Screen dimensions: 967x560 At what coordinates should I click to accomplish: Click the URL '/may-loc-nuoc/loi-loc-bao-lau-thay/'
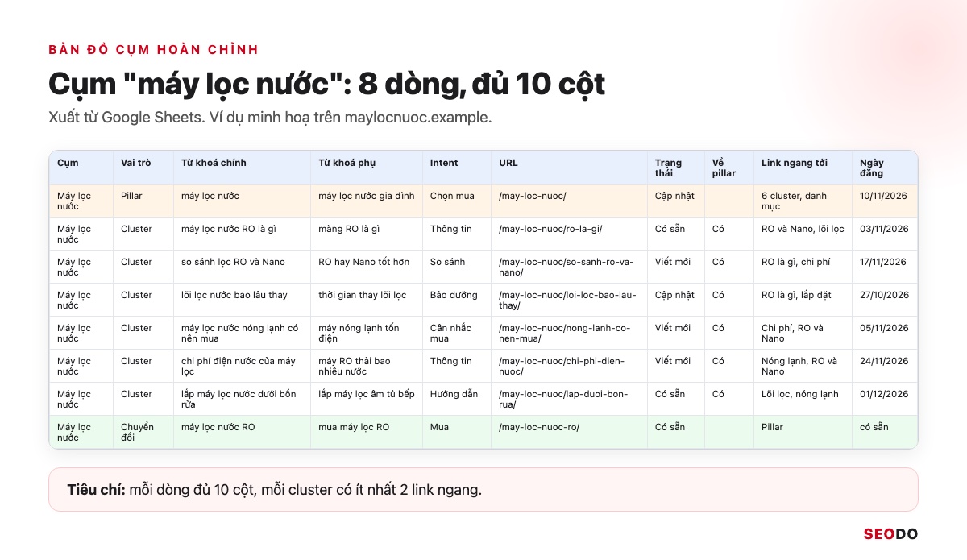567,300
